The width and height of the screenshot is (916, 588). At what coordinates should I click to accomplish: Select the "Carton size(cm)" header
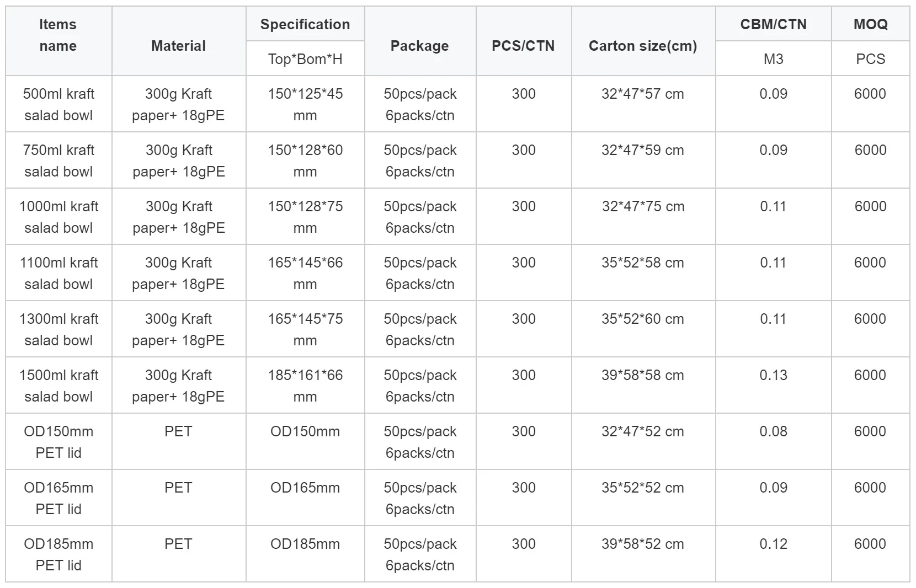coord(643,46)
